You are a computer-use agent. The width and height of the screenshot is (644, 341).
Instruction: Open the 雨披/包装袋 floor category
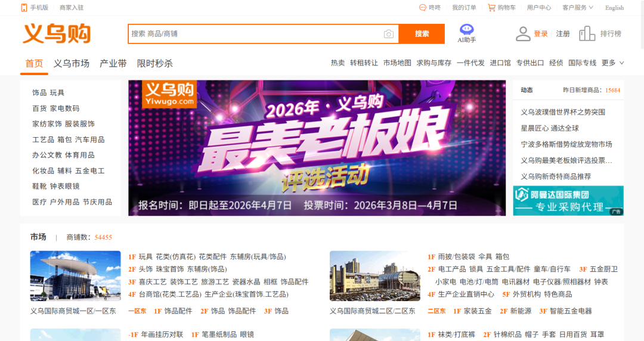pyautogui.click(x=456, y=257)
